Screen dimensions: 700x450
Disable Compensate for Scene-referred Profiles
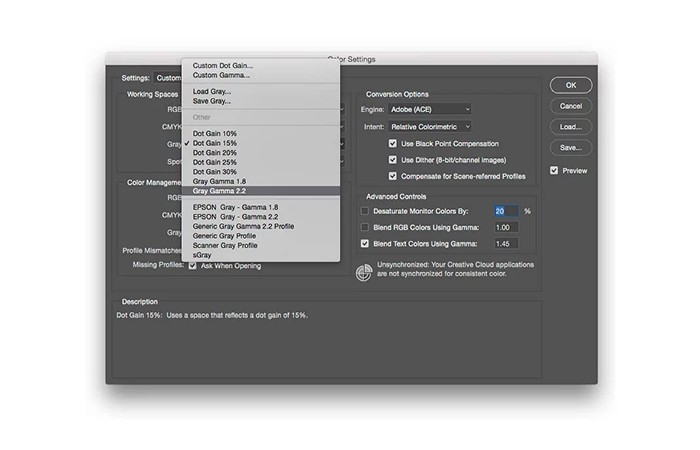coord(392,176)
